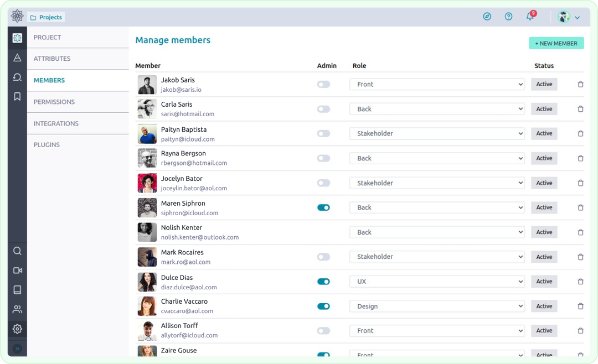The width and height of the screenshot is (598, 364).
Task: Open the account menu chevron beside the avatar
Action: pyautogui.click(x=578, y=17)
